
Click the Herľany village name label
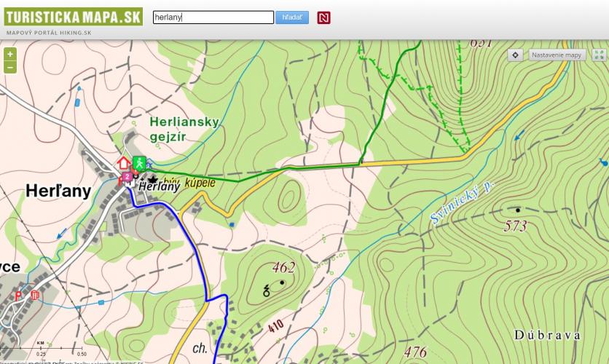pyautogui.click(x=58, y=191)
